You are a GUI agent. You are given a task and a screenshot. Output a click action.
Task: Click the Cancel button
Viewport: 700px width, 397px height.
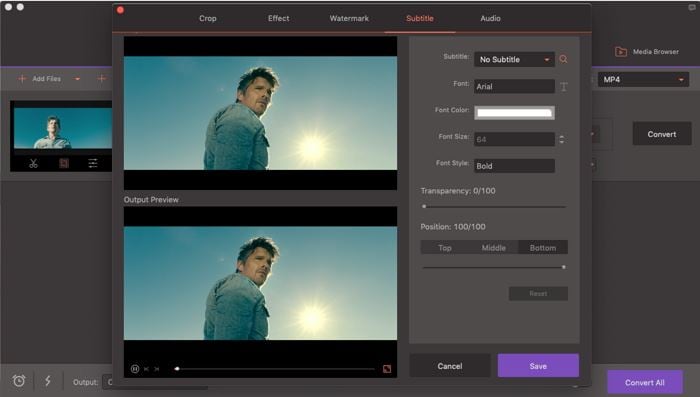click(x=450, y=366)
